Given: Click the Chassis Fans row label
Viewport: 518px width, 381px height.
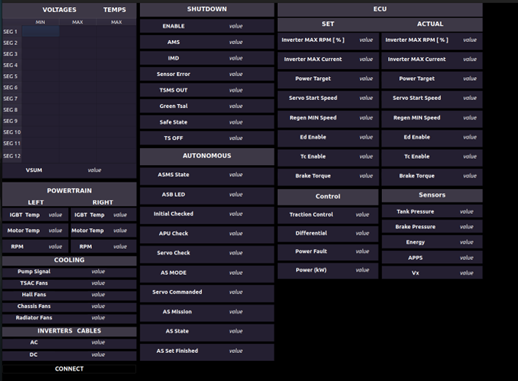Looking at the screenshot, I should pyautogui.click(x=34, y=306).
